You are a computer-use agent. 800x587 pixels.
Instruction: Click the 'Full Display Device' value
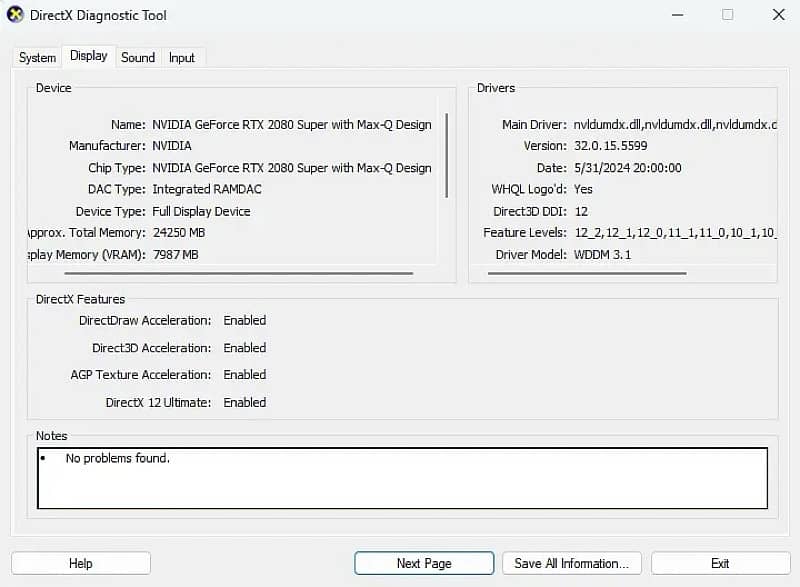pyautogui.click(x=201, y=211)
